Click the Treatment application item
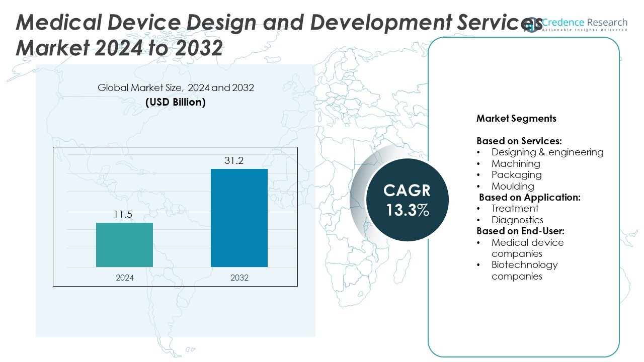 point(515,209)
